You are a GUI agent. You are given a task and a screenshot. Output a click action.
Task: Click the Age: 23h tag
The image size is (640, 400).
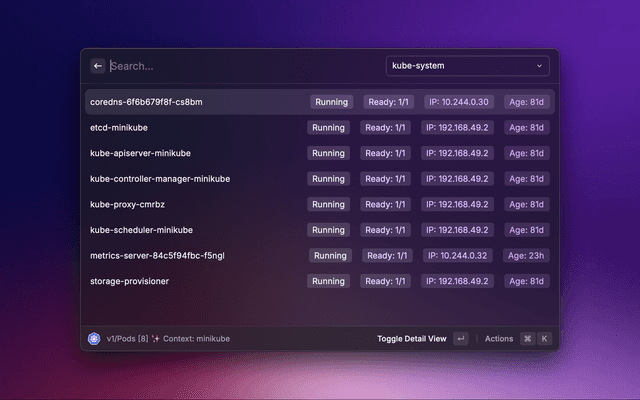[x=527, y=255]
